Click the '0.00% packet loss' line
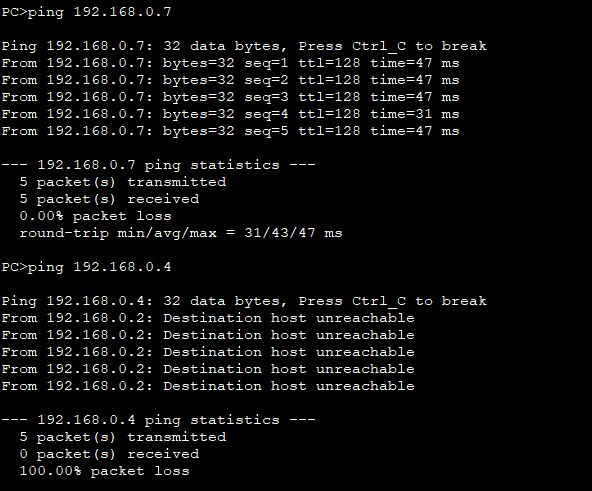 (x=96, y=216)
